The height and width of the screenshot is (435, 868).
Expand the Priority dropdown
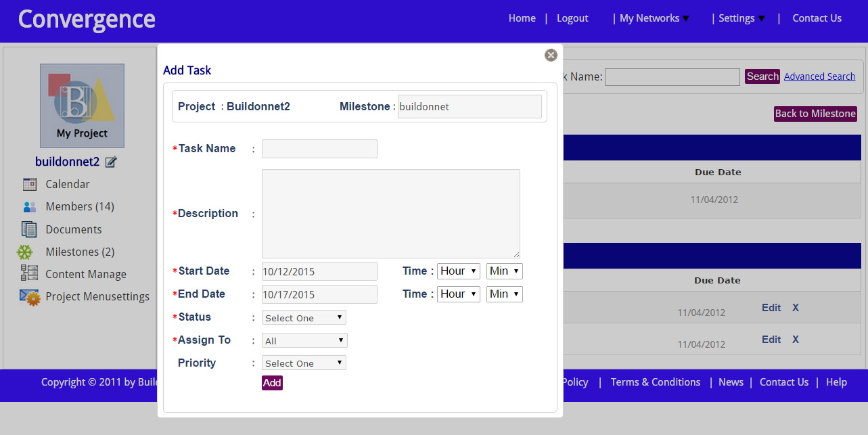point(304,363)
